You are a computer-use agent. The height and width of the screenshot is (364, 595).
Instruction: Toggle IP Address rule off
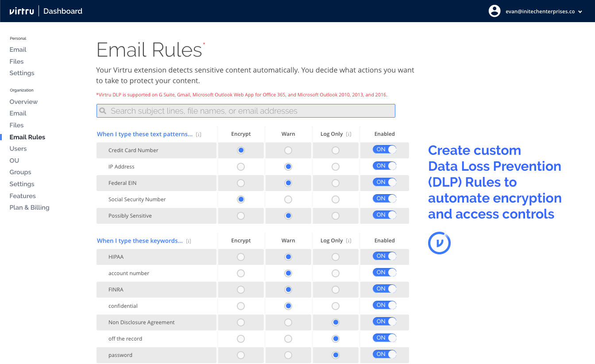[384, 166]
